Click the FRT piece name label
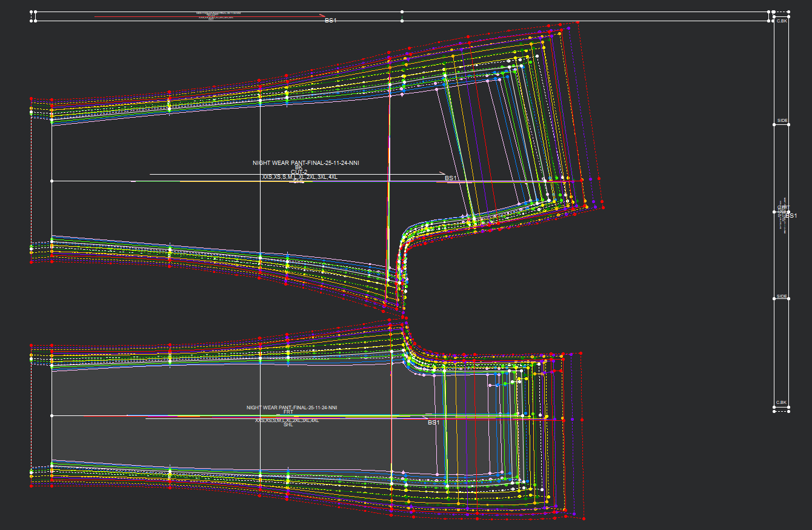This screenshot has height=530, width=812. tap(288, 412)
